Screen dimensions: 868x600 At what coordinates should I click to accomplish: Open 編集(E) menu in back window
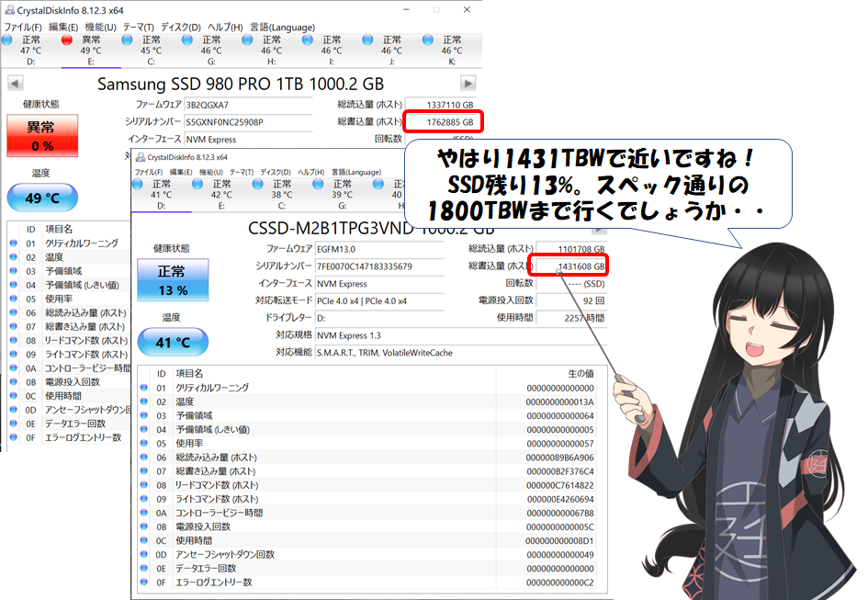(63, 28)
